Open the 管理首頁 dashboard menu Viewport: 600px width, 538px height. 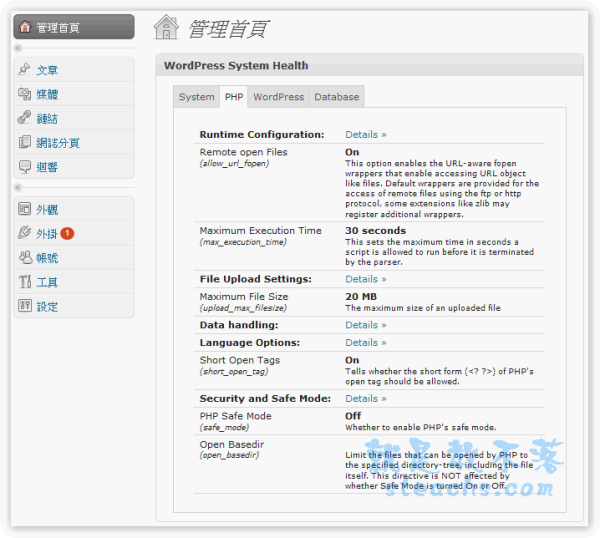[74, 27]
